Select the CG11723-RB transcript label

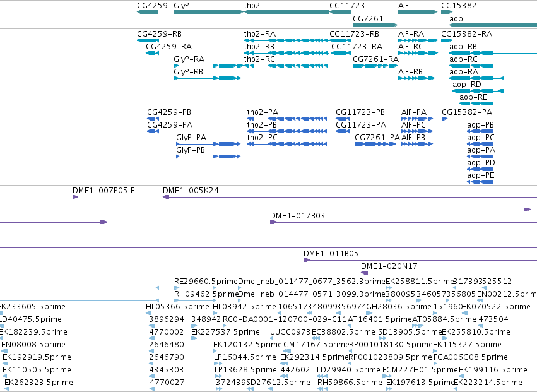(x=354, y=34)
